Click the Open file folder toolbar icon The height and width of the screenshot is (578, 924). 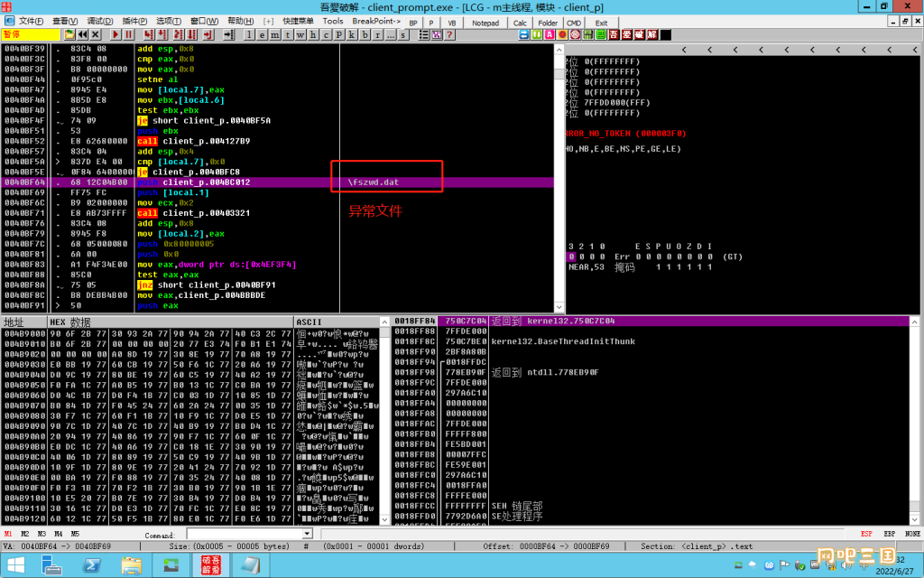[69, 35]
